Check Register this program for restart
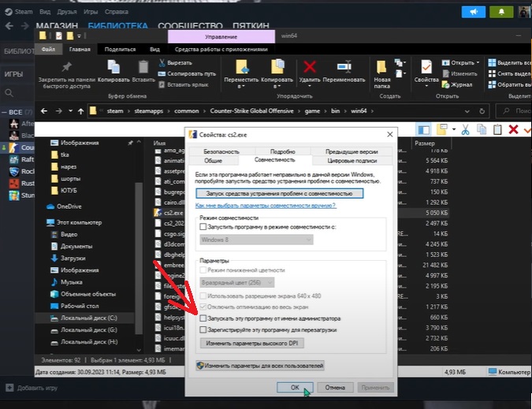Viewport: 532px width, 409px height. tap(203, 329)
